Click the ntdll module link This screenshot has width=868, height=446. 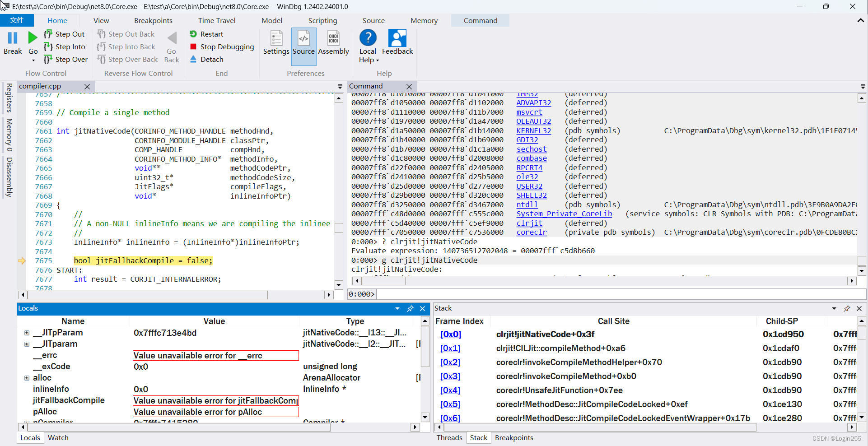527,204
